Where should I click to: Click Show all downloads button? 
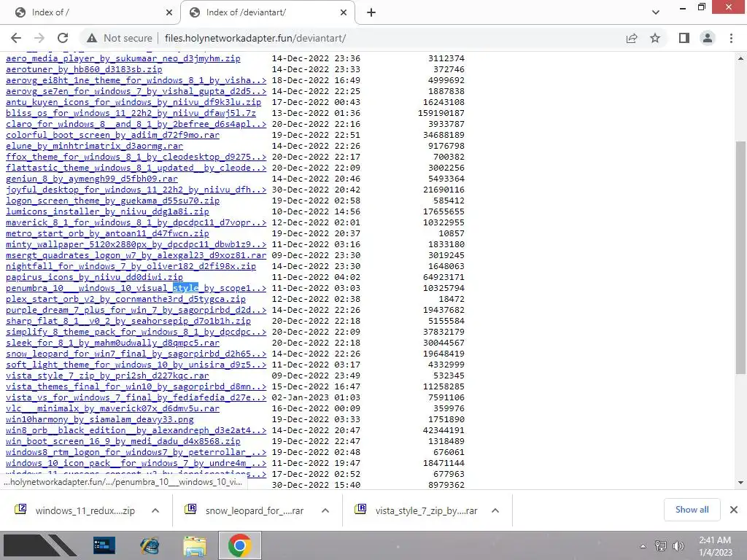click(692, 510)
